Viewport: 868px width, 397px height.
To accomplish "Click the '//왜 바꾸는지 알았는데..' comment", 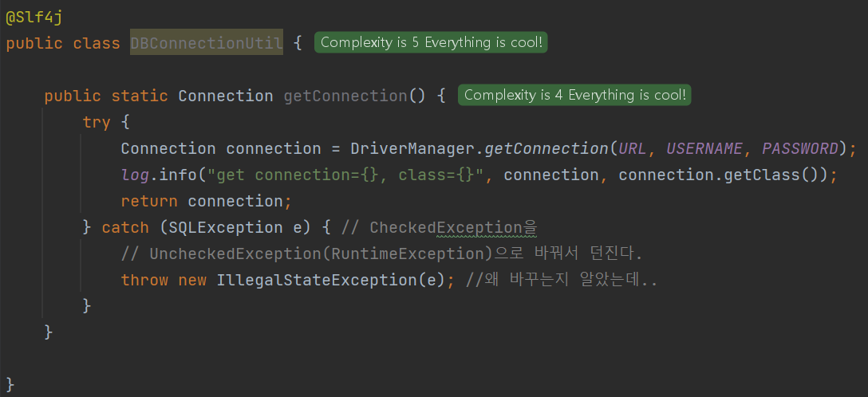I will 562,280.
